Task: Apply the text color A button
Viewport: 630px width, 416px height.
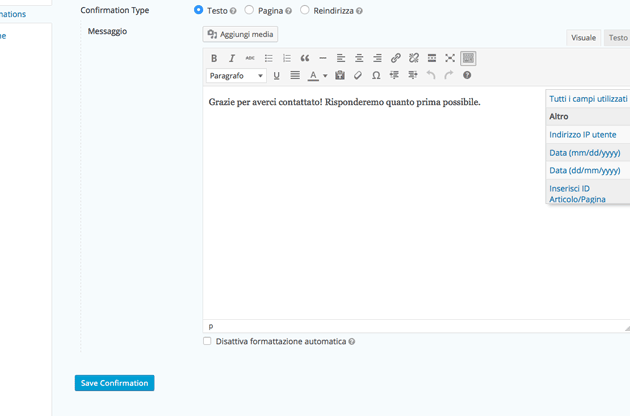Action: pyautogui.click(x=313, y=76)
